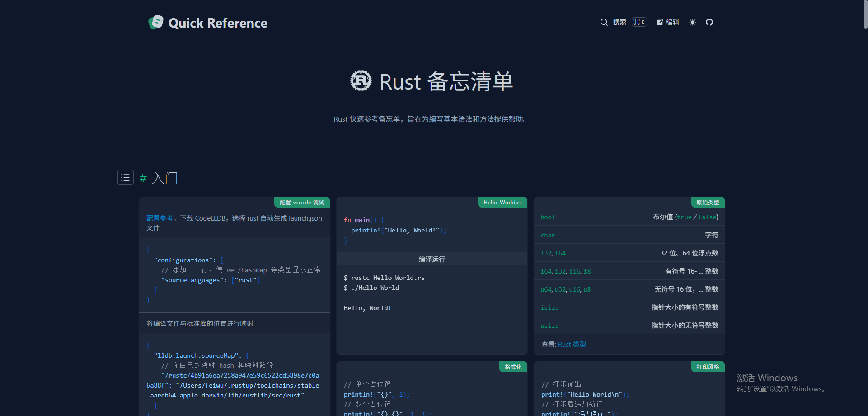
Task: Open table of contents list icon
Action: [126, 178]
